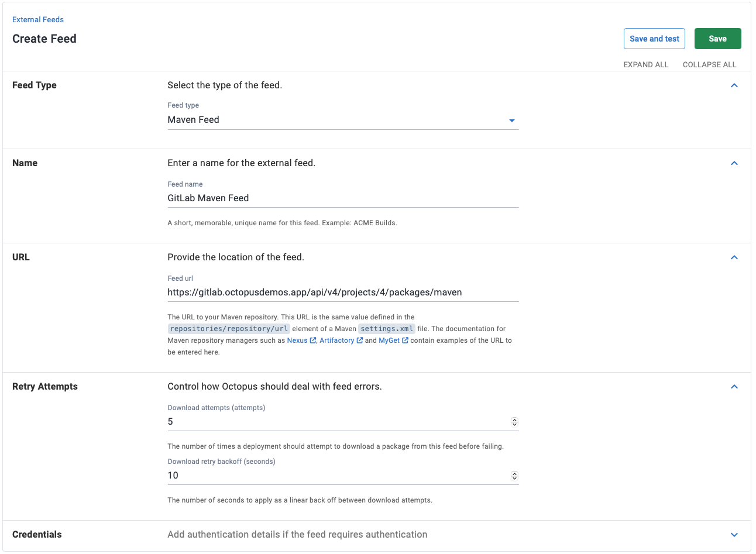Click the green Save button
The width and height of the screenshot is (756, 554).
click(717, 39)
